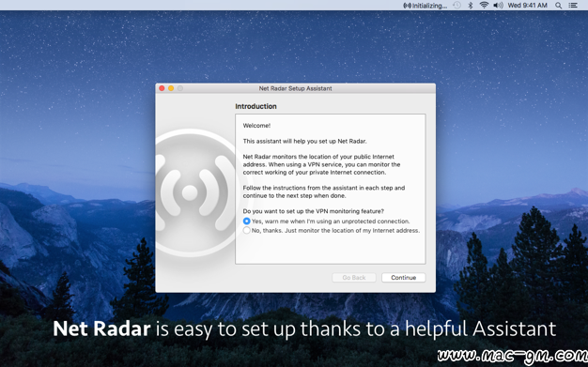Image resolution: width=588 pixels, height=367 pixels.
Task: Click the disabled gray zoom button
Action: click(x=180, y=88)
